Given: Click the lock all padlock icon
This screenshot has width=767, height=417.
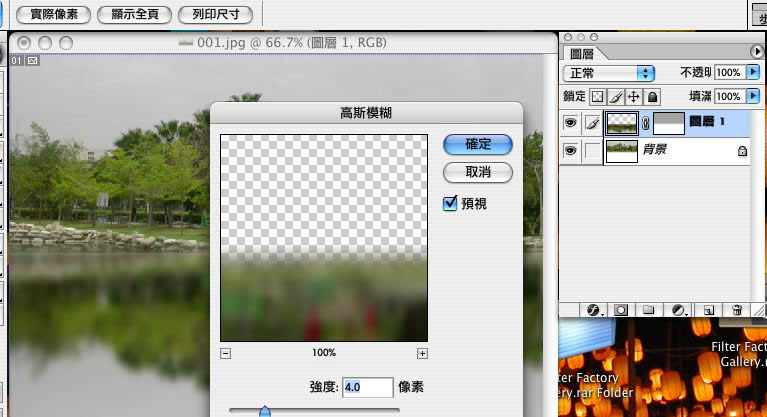Looking at the screenshot, I should pos(652,97).
